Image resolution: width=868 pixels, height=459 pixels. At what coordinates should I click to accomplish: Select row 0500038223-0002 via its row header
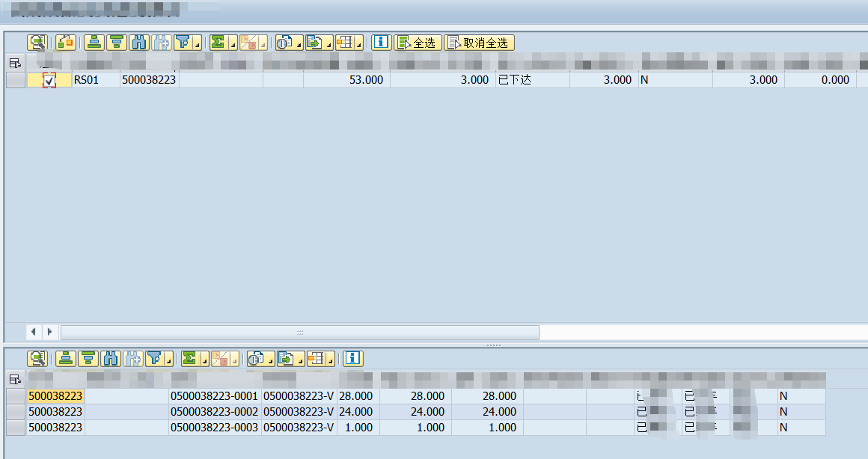tap(16, 411)
